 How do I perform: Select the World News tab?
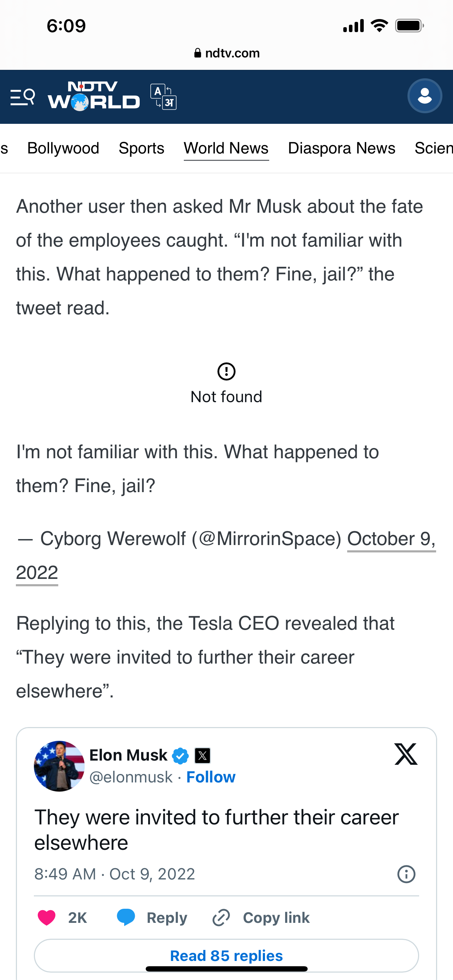coord(226,149)
